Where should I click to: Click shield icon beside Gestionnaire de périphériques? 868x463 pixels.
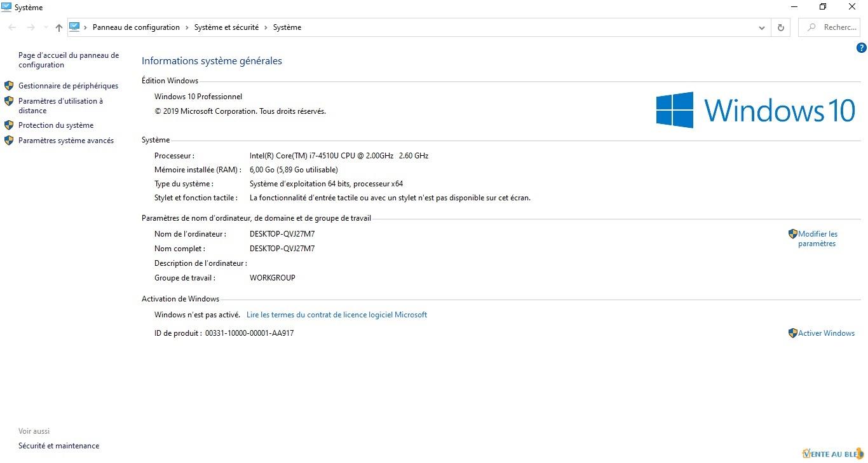[9, 86]
